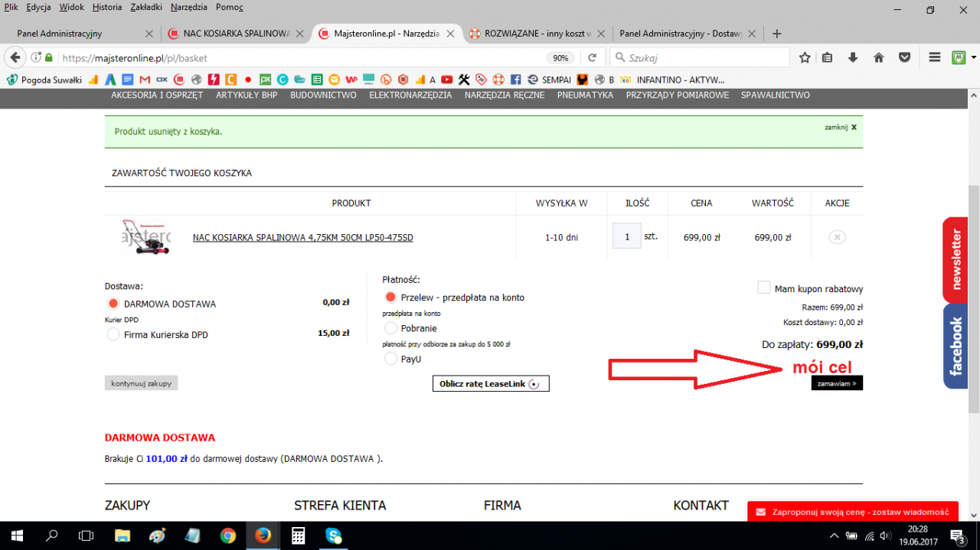Click the 90% zoom level indicator
The height and width of the screenshot is (550, 980).
click(560, 58)
